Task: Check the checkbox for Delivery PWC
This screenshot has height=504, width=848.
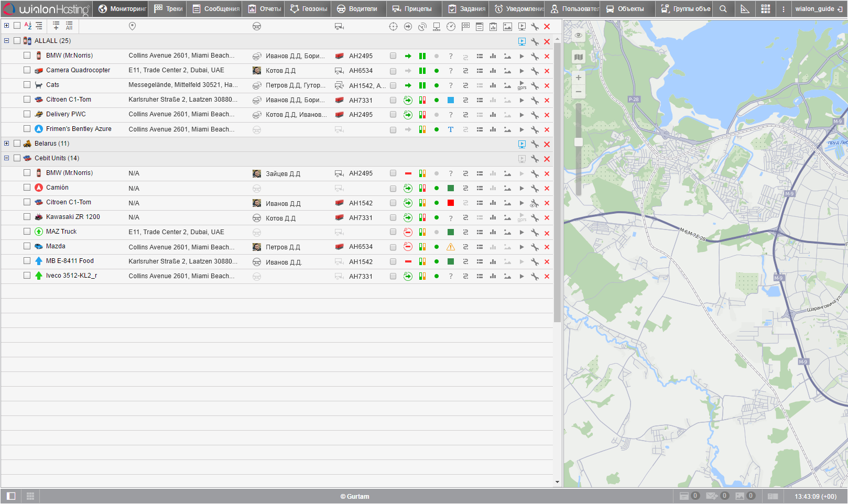Action: 27,114
